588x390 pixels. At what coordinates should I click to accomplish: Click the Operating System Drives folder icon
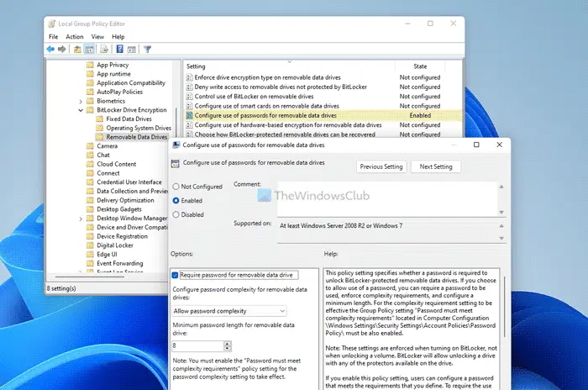[99, 128]
